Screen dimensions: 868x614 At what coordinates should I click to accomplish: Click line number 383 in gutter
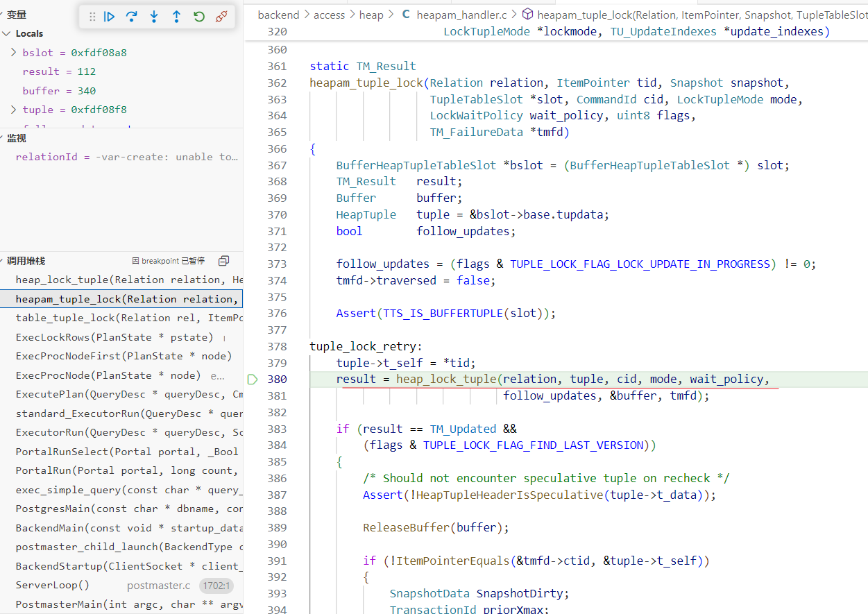click(277, 429)
